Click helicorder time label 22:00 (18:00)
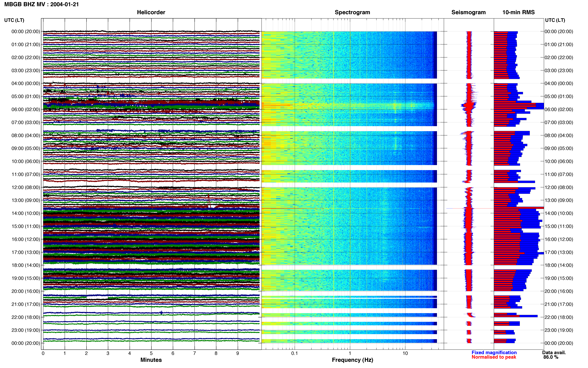This screenshot has width=588, height=368. 26,317
